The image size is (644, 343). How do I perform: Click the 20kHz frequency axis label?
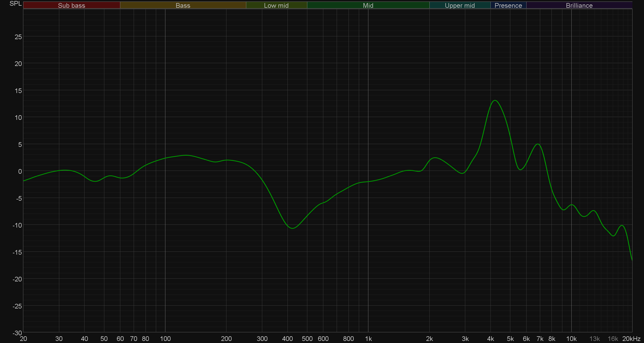pos(631,339)
